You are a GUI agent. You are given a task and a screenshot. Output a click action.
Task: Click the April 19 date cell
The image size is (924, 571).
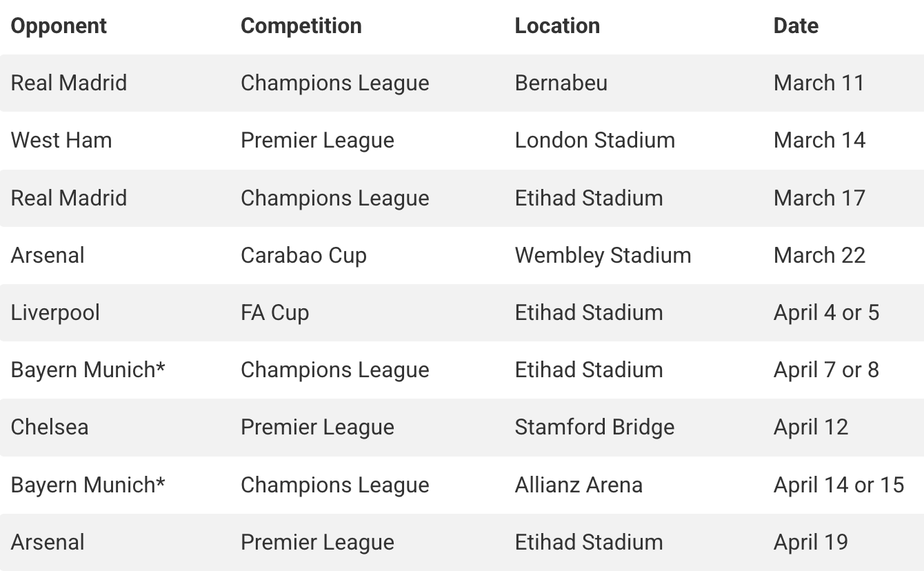[811, 543]
